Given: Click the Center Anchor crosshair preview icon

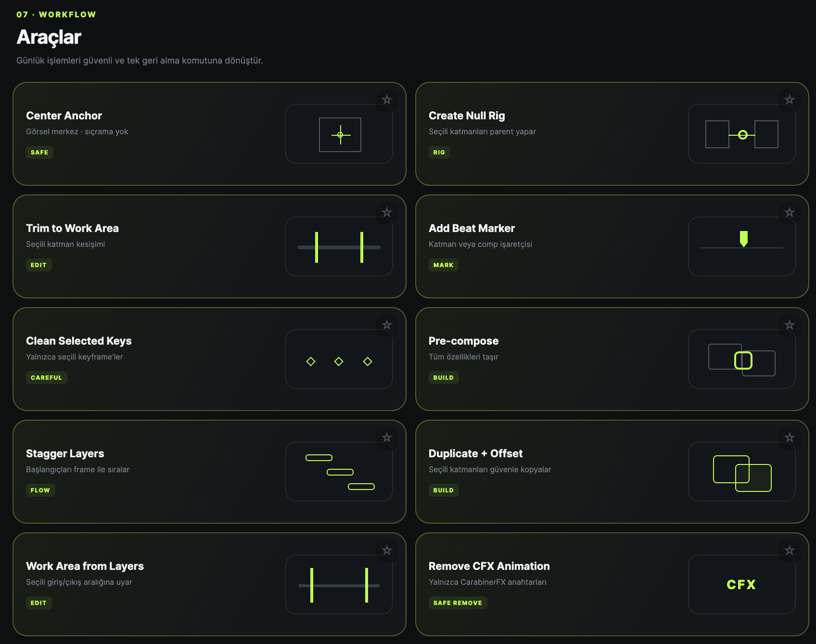Looking at the screenshot, I should click(339, 134).
